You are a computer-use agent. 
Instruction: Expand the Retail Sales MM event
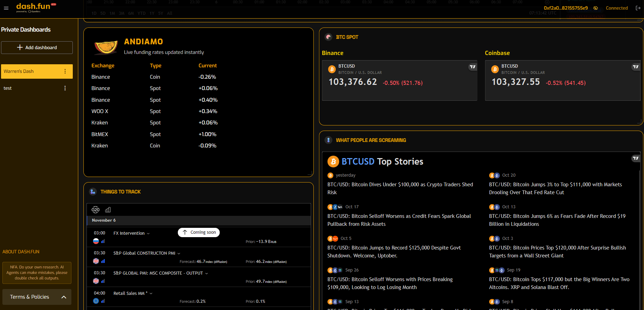[133, 293]
